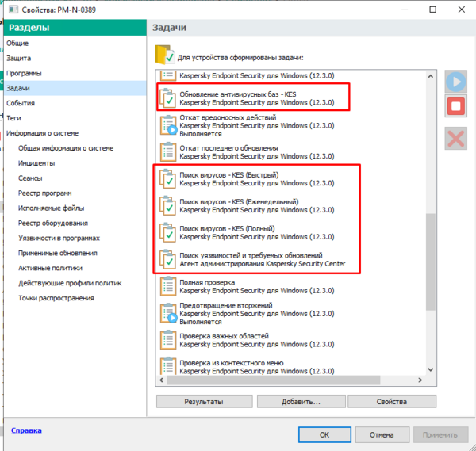Screen dimensions: 476x451
Task: Start the selected task with the play icon
Action: (x=455, y=82)
